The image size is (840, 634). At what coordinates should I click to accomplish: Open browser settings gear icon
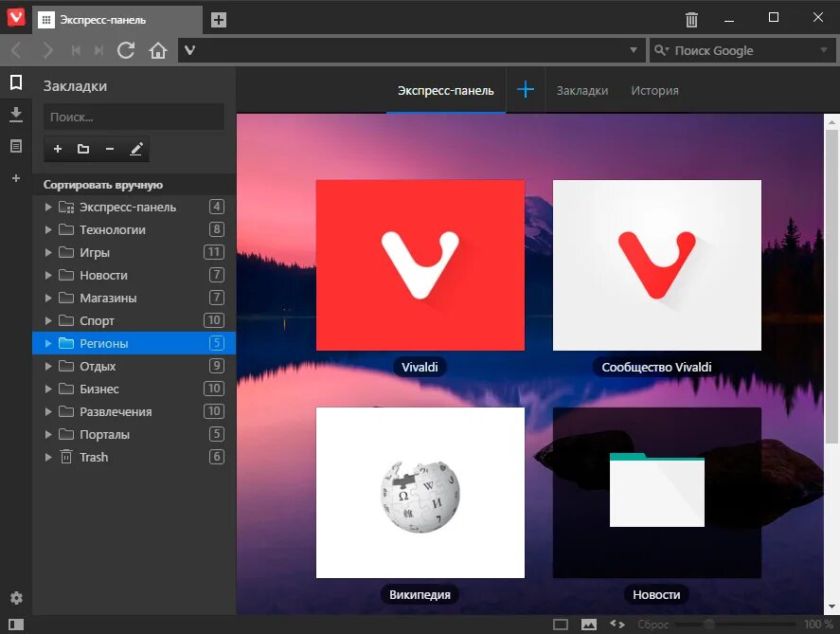click(16, 598)
